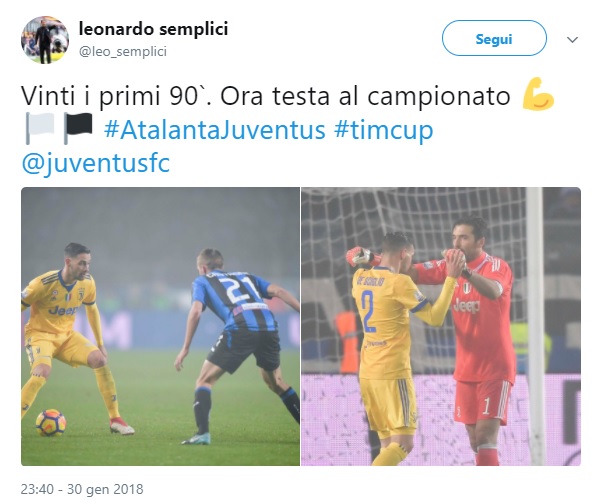Viewport: 599px width, 503px height.
Task: Click the flexed bicep emoji
Action: click(x=538, y=94)
